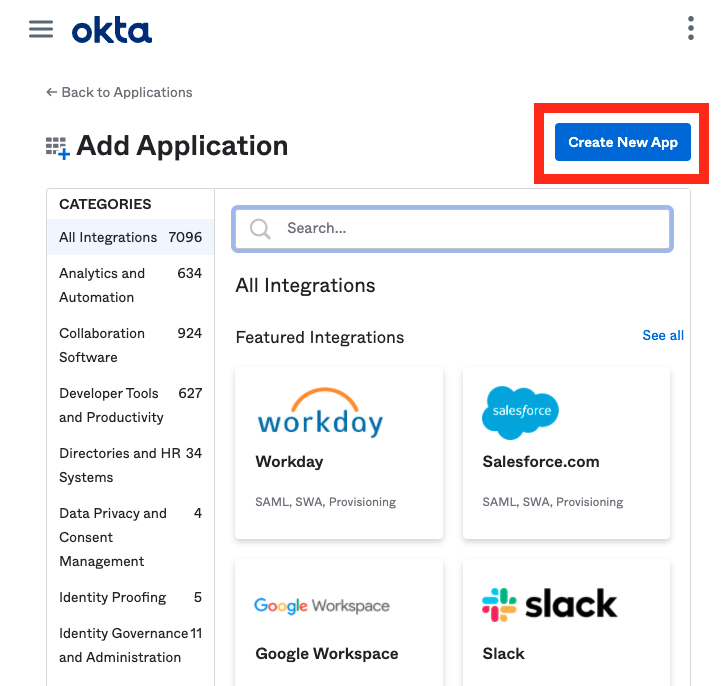
Task: Click the Salesforce cloud logo
Action: click(520, 412)
